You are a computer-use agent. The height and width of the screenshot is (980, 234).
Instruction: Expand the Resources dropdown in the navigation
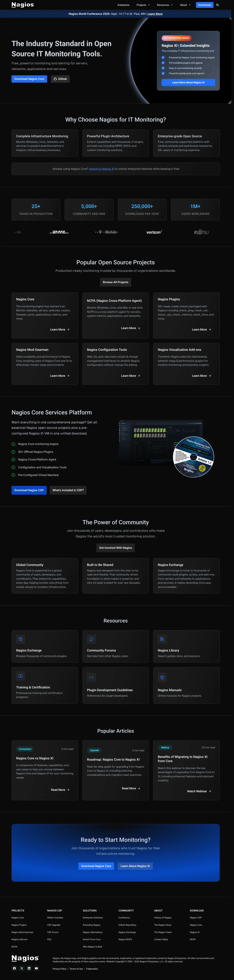165,5
